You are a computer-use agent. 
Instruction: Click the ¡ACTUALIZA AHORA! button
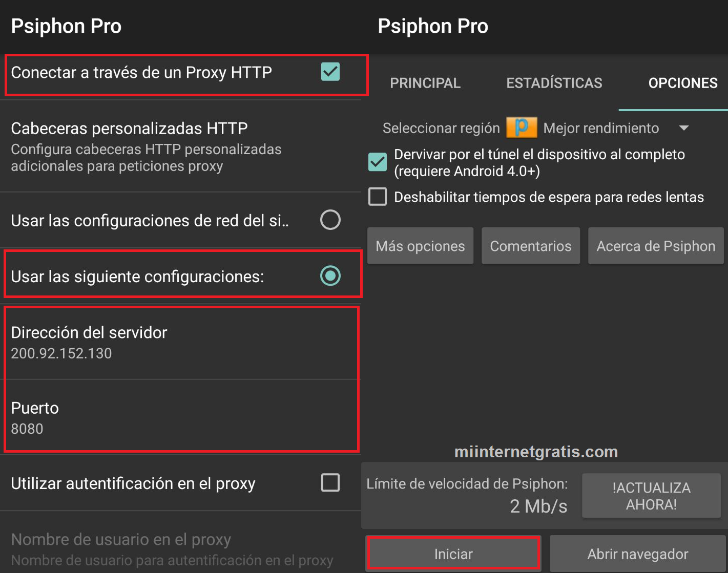coord(651,496)
